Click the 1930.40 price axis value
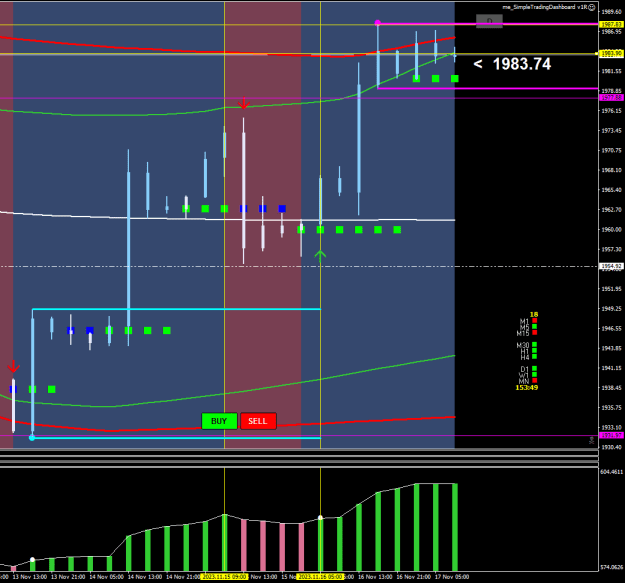Viewport: 625px width, 583px height. pyautogui.click(x=611, y=447)
